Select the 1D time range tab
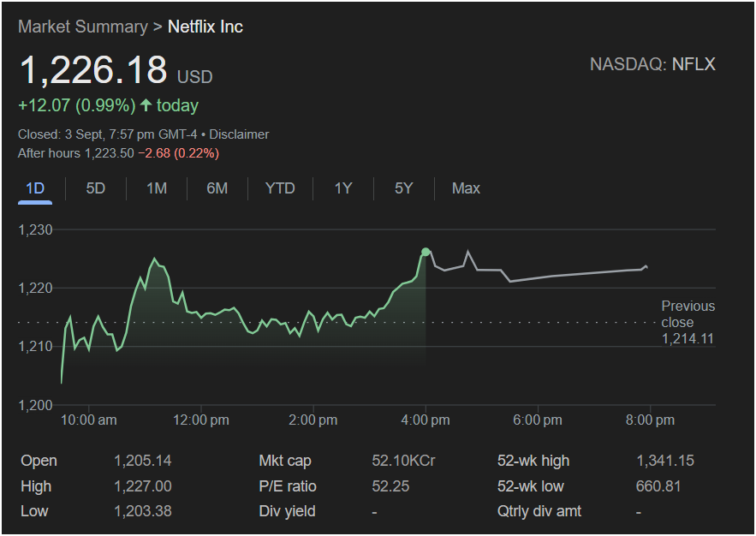The image size is (756, 536). [x=35, y=188]
